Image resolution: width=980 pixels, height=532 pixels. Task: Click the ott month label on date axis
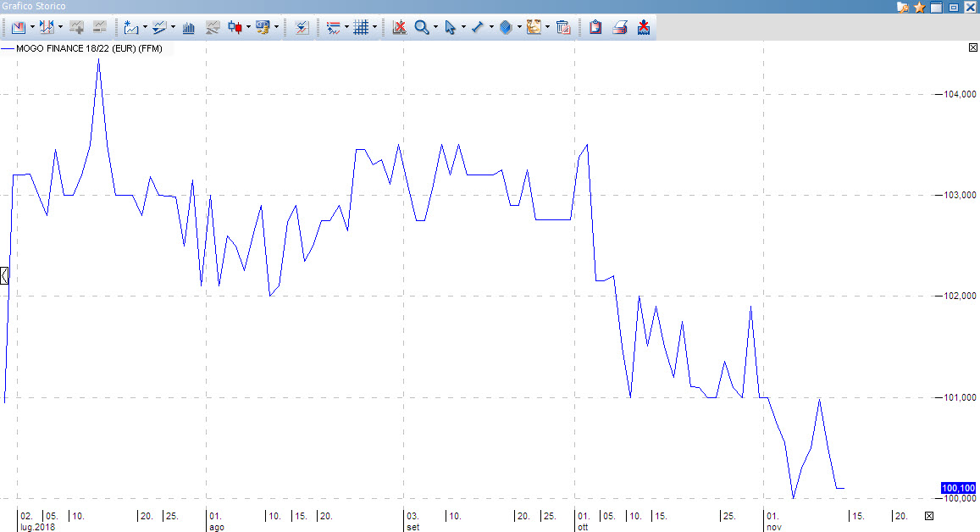pyautogui.click(x=583, y=527)
